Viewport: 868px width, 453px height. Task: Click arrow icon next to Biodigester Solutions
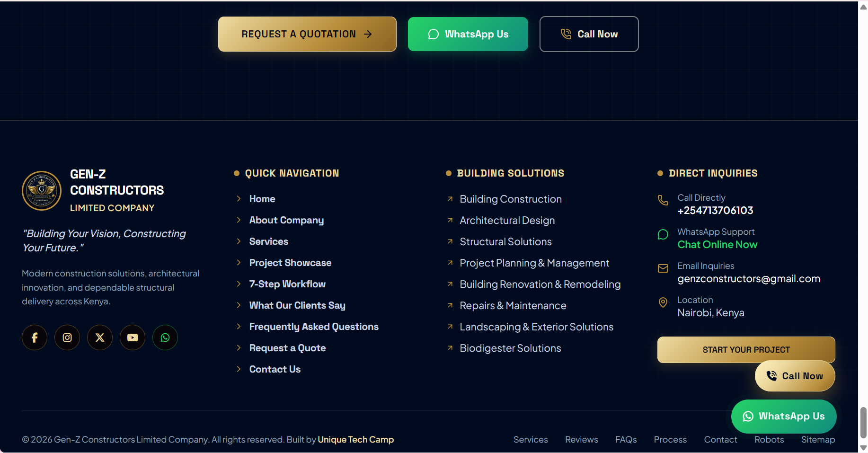[x=450, y=348]
